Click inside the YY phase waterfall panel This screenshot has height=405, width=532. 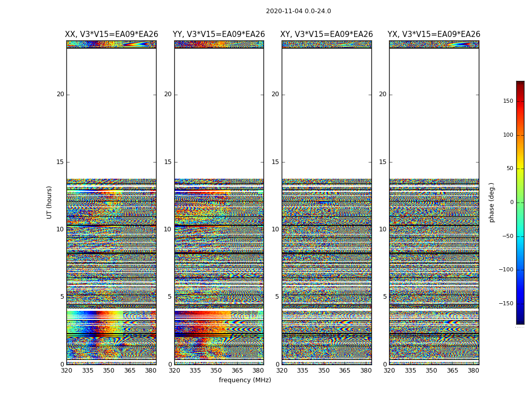pyautogui.click(x=219, y=202)
